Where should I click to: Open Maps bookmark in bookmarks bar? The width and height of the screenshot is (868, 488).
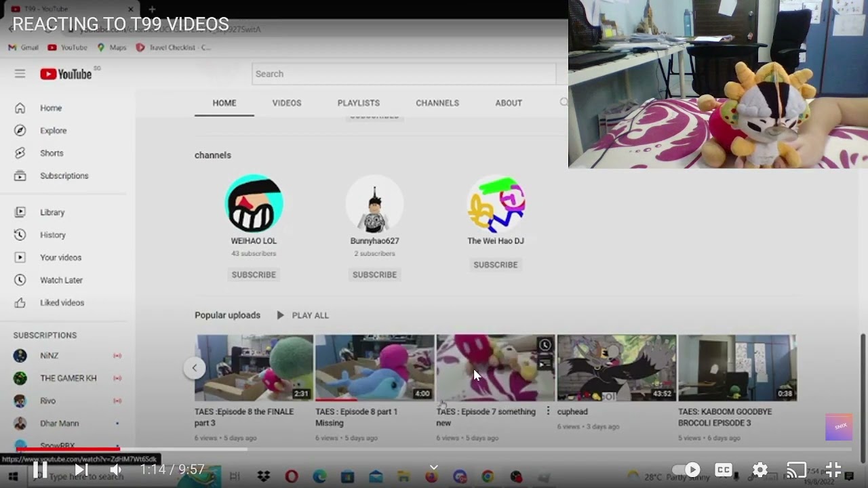coord(112,47)
